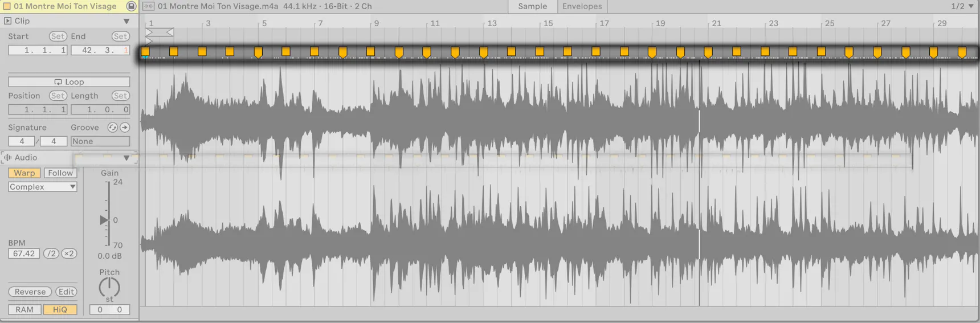The image size is (980, 323).
Task: Select the warp marker at bar 17
Action: (596, 52)
